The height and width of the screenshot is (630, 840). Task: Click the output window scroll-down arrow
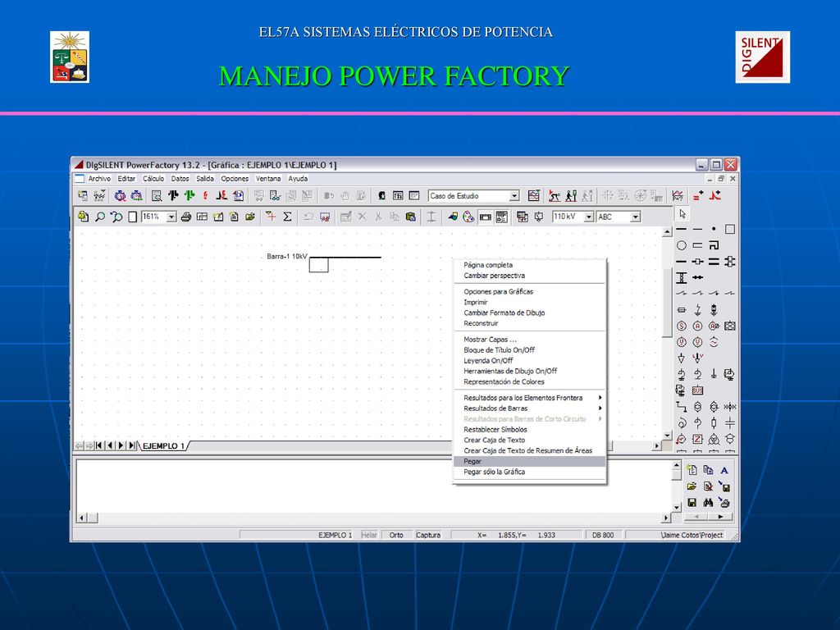[x=676, y=507]
